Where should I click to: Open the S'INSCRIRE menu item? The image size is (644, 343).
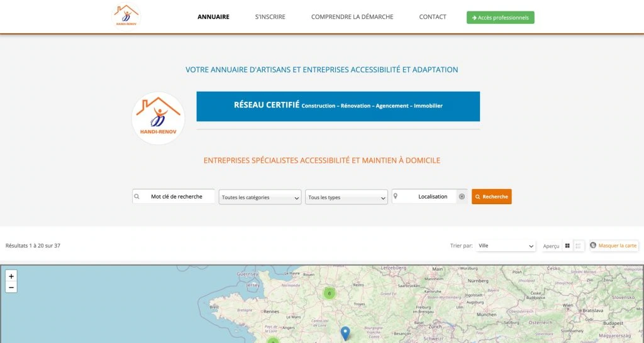pos(270,17)
